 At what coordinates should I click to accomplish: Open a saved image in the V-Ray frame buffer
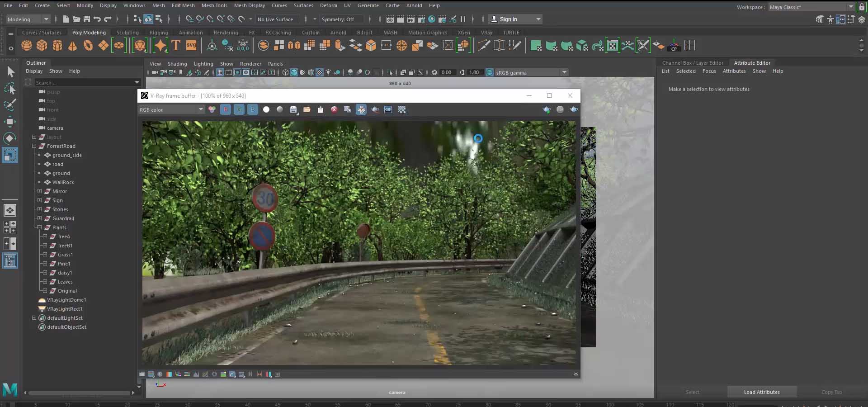pyautogui.click(x=307, y=109)
